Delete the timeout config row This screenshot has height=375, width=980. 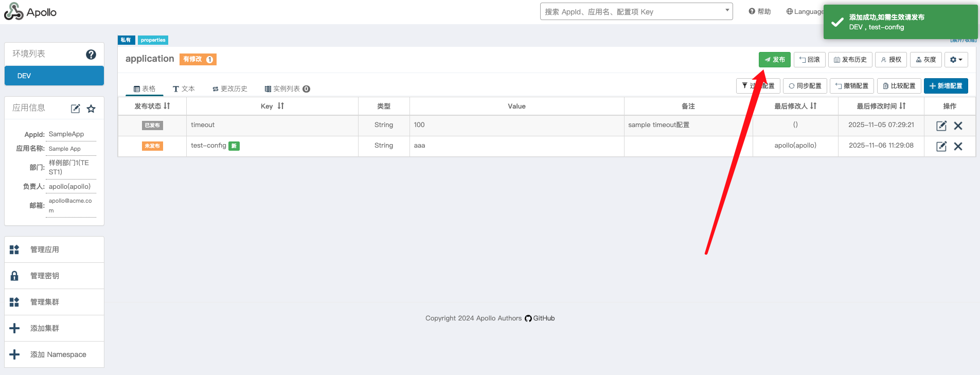coord(958,126)
